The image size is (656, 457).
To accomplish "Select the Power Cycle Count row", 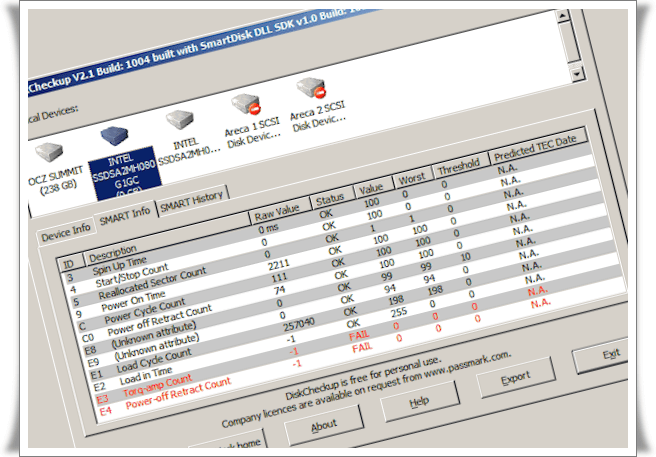I will [343, 262].
